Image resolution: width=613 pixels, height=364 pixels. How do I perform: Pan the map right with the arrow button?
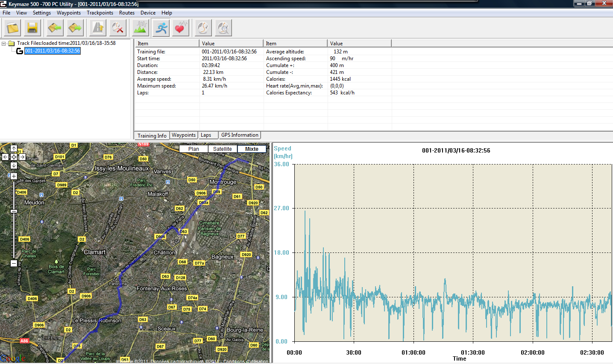tap(22, 157)
